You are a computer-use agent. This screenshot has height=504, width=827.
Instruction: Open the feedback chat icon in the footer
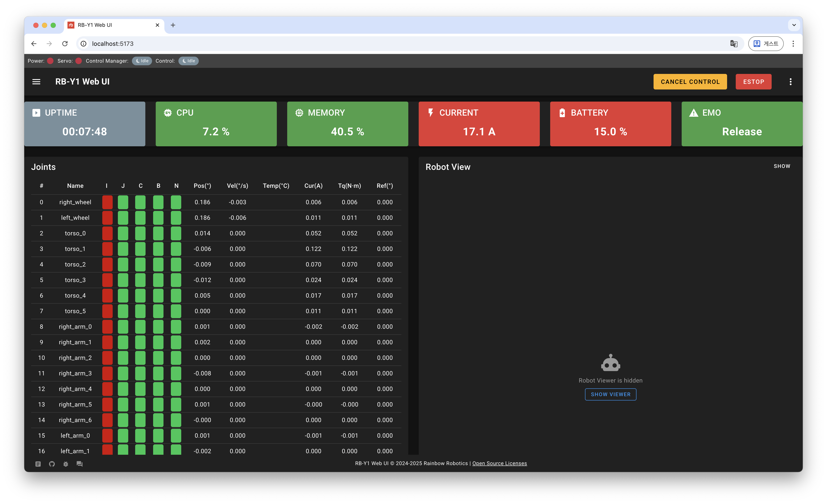pos(80,464)
